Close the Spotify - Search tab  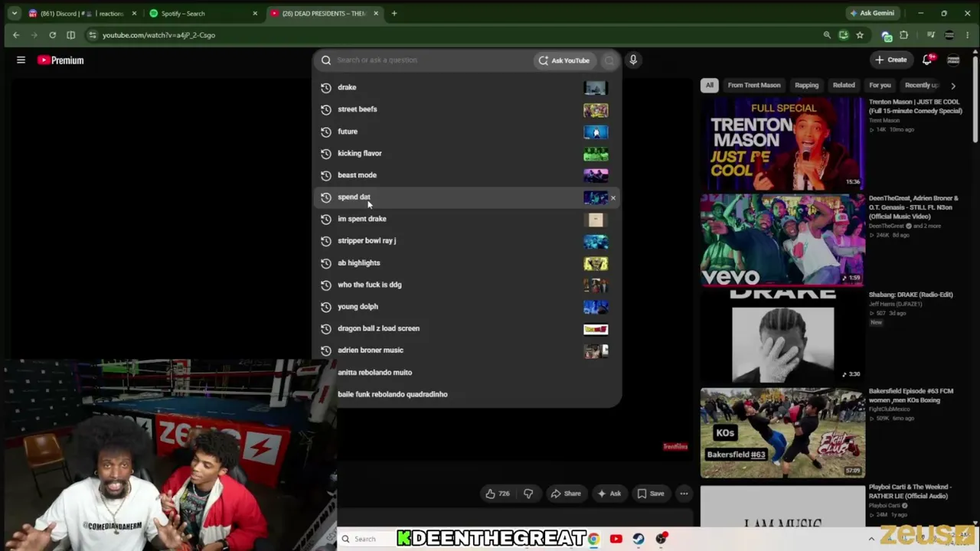click(x=255, y=13)
